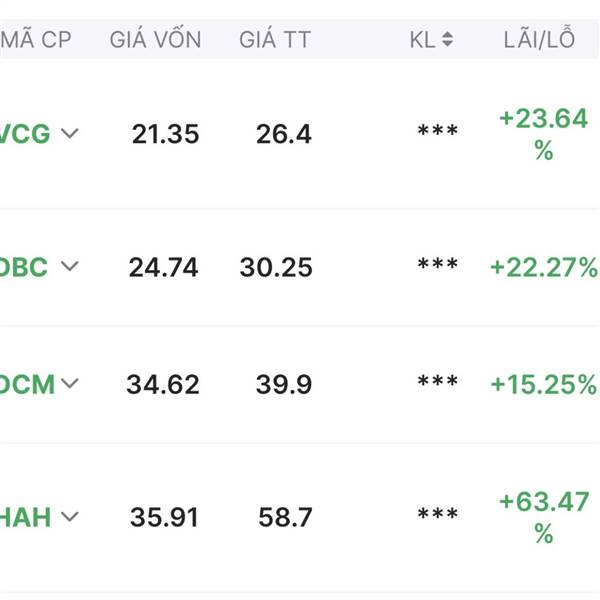
Task: Click market price 30.25 for DBC
Action: click(276, 267)
